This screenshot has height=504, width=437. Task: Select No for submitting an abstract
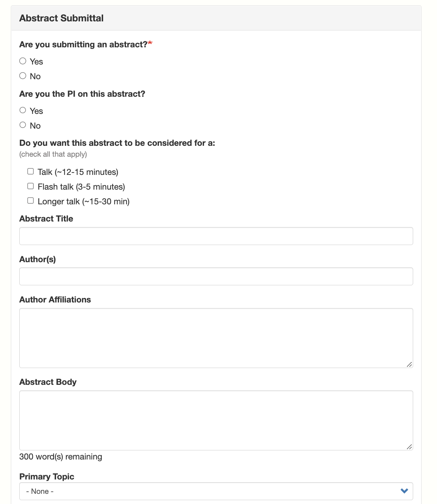(23, 76)
